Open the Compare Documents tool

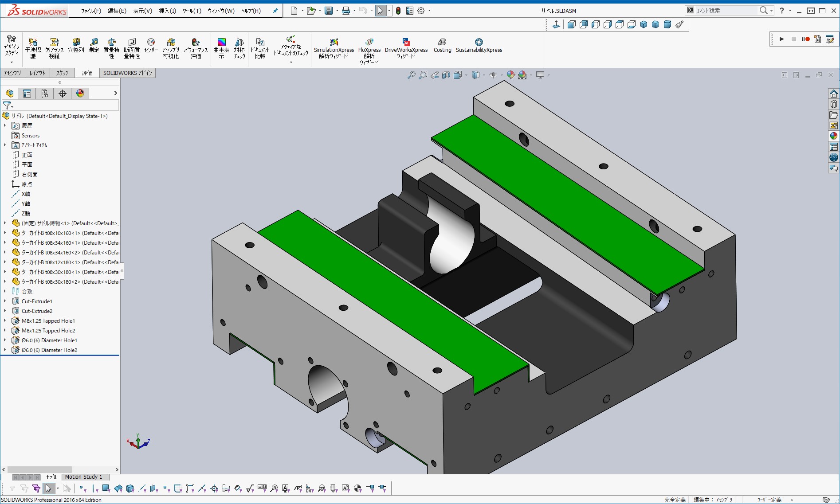point(260,48)
